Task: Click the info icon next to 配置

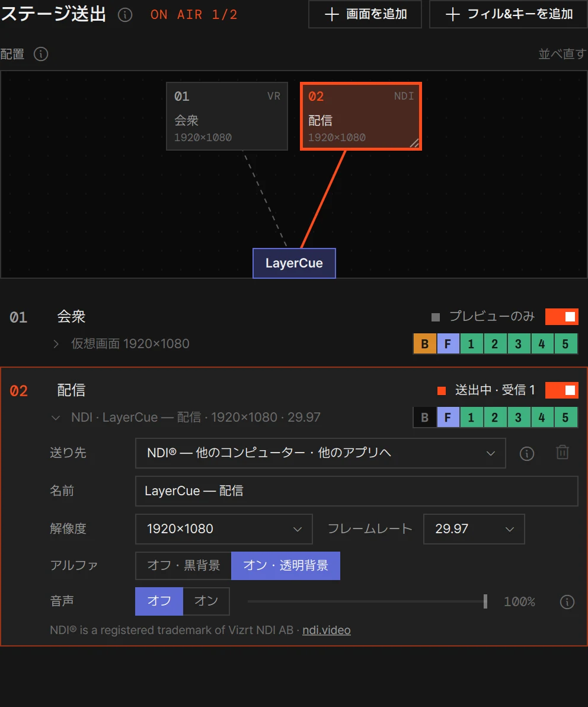Action: click(41, 54)
